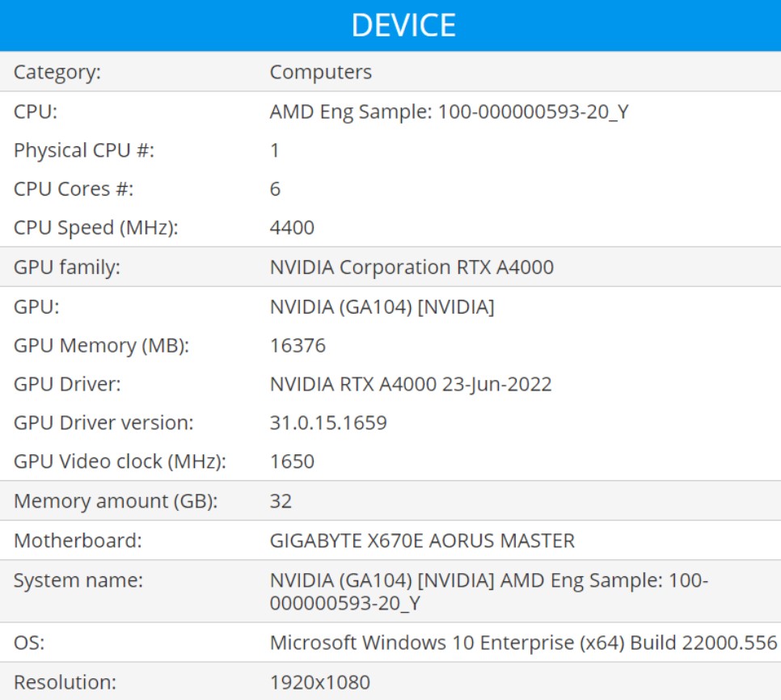Select the 'GPU family:' label

(67, 268)
